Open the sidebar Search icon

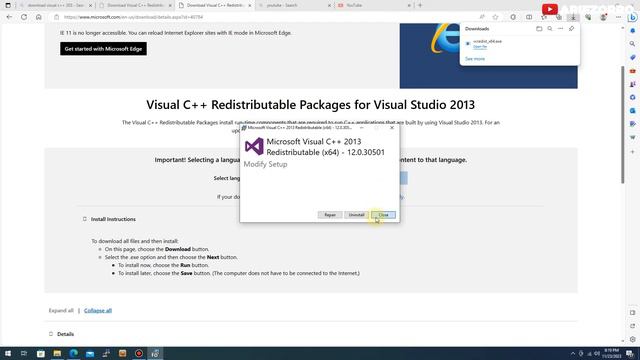click(633, 44)
